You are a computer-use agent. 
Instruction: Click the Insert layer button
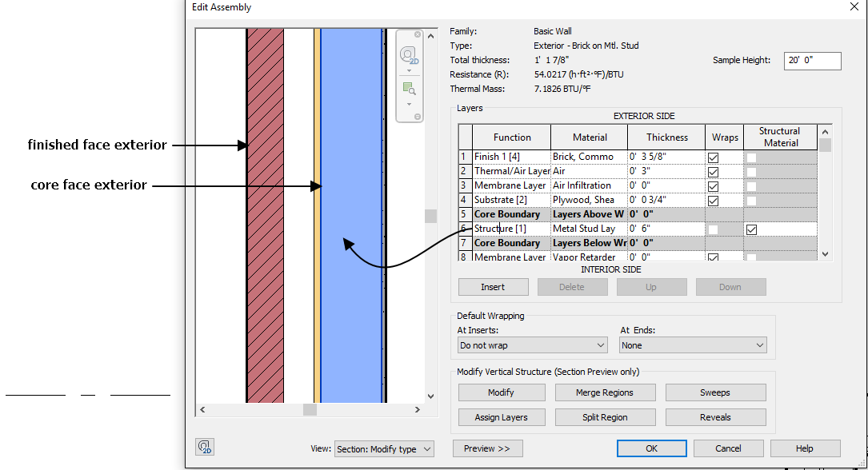point(494,287)
